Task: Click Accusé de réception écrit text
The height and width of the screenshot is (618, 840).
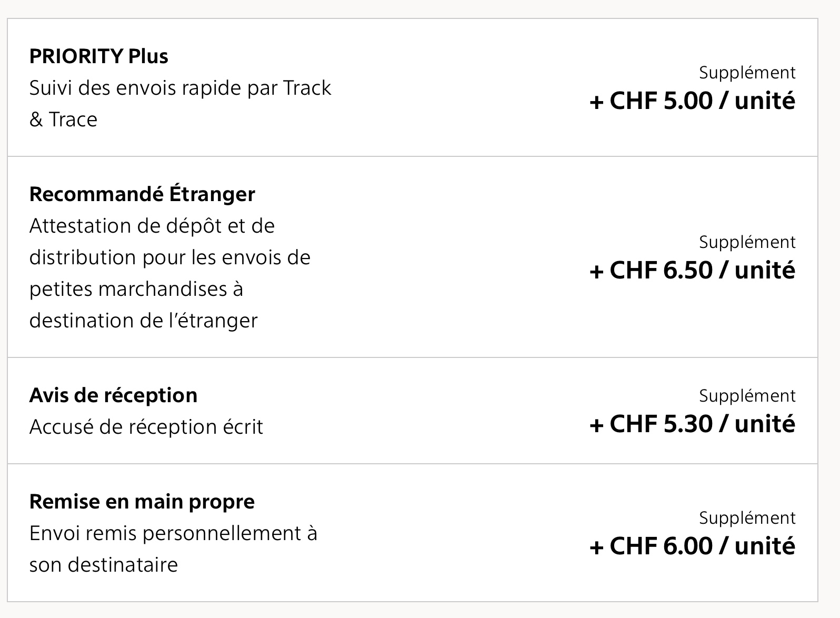Action: click(x=146, y=427)
